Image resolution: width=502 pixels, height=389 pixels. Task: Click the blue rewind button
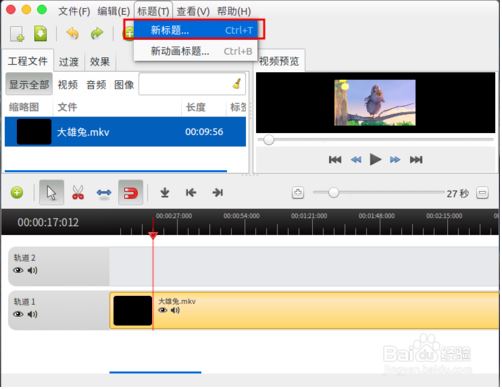356,160
